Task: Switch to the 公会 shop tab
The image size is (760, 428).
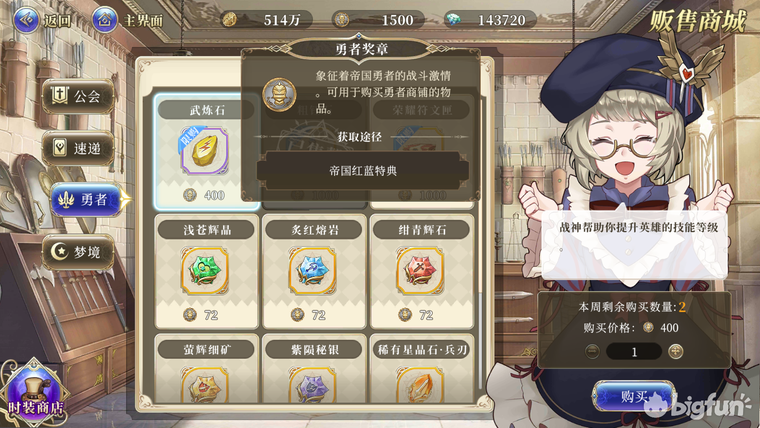Action: (78, 96)
